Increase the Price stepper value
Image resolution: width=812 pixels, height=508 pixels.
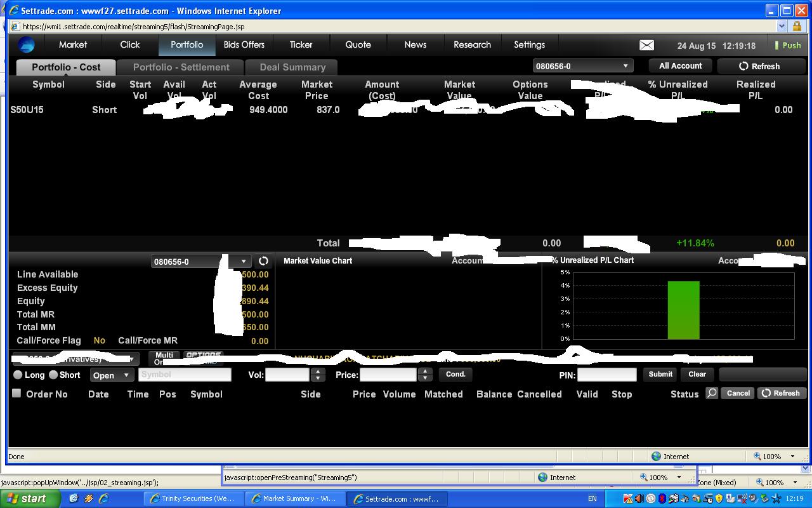coord(425,371)
